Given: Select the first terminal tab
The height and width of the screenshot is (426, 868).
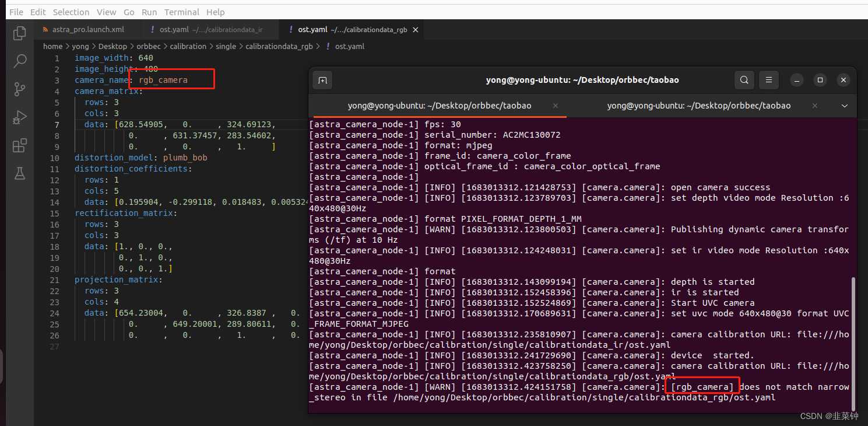Looking at the screenshot, I should (x=439, y=106).
